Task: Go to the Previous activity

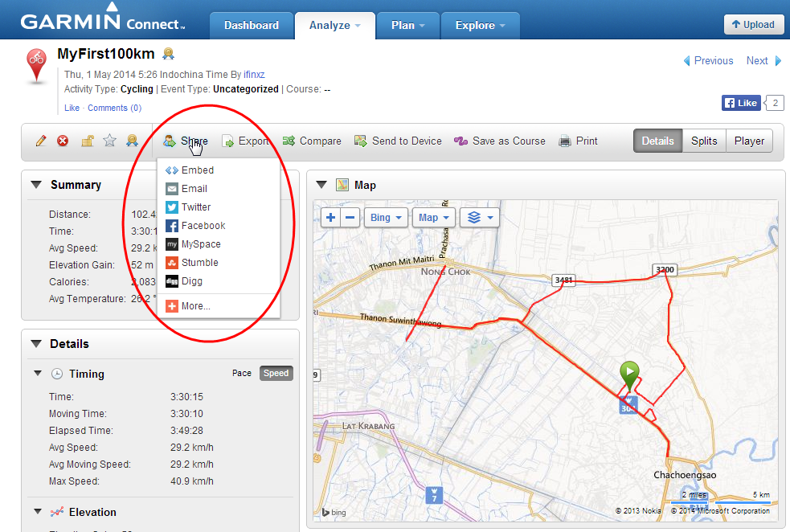Action: [x=708, y=61]
